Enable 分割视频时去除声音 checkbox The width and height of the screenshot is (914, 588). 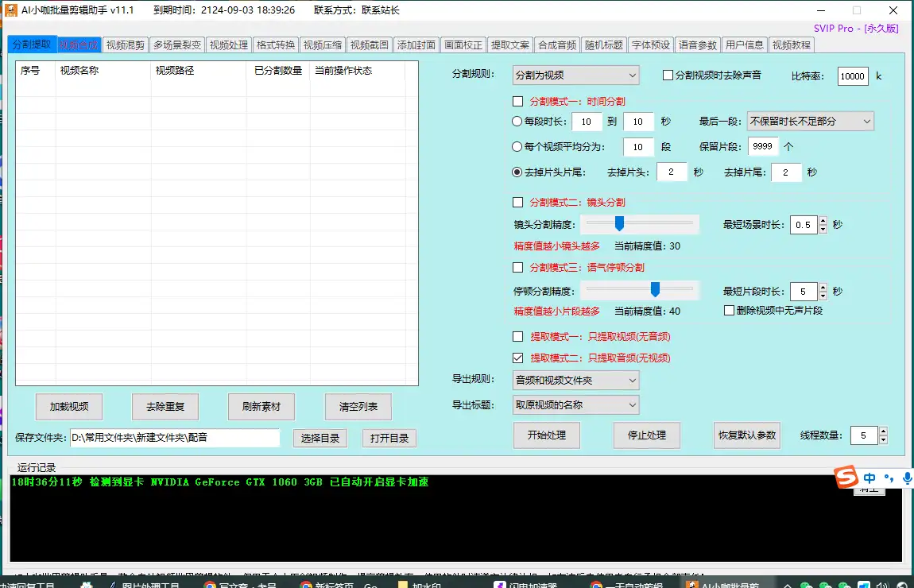point(668,75)
